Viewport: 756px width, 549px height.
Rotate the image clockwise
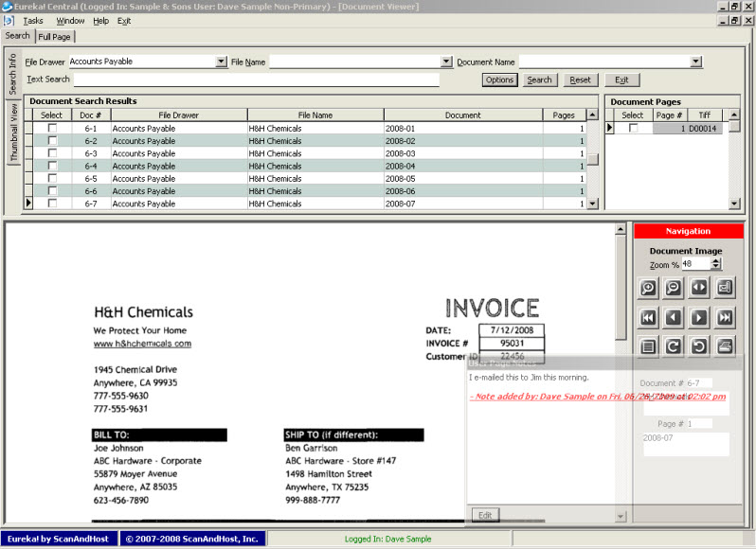point(674,346)
